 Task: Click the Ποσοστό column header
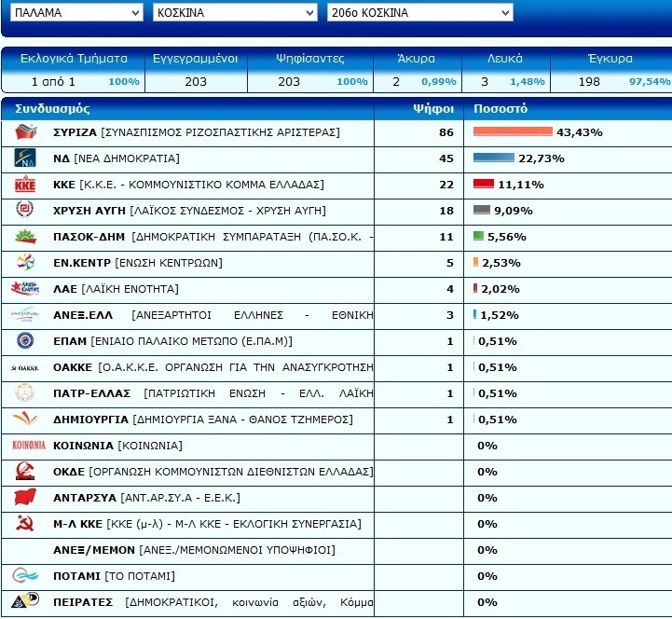(x=501, y=108)
